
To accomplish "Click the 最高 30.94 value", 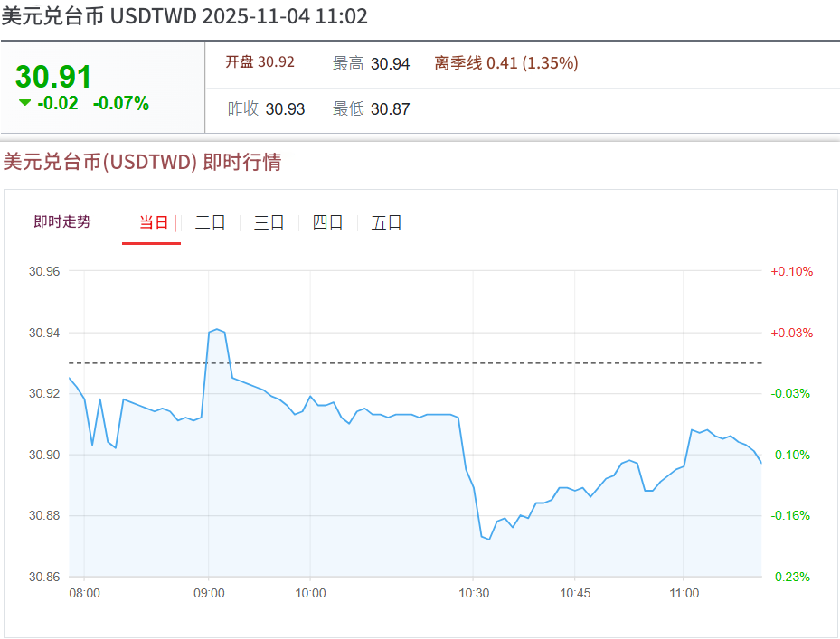I will pos(371,63).
